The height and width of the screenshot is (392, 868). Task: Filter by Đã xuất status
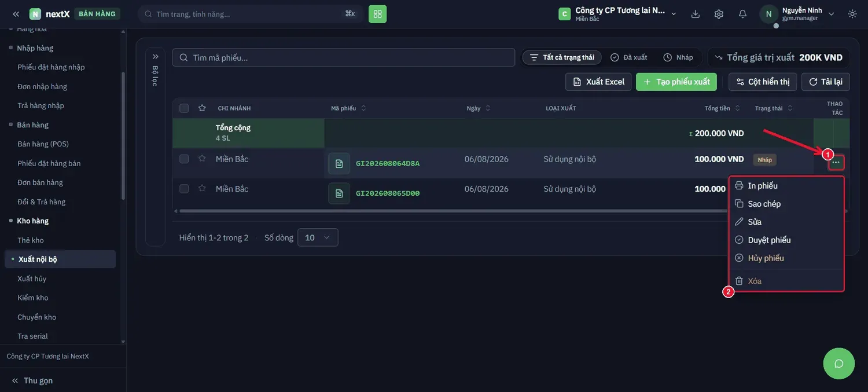[x=629, y=57]
